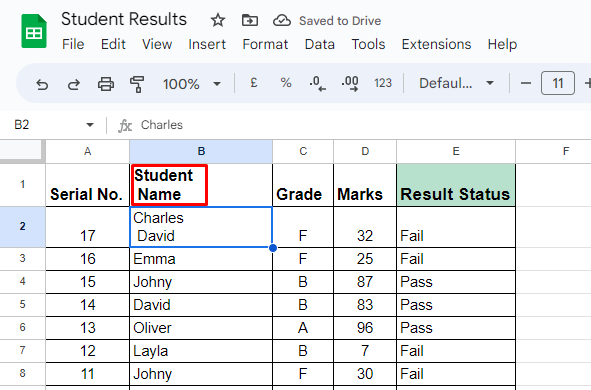Open Google Sheets home icon
The image size is (591, 390).
pos(34,31)
